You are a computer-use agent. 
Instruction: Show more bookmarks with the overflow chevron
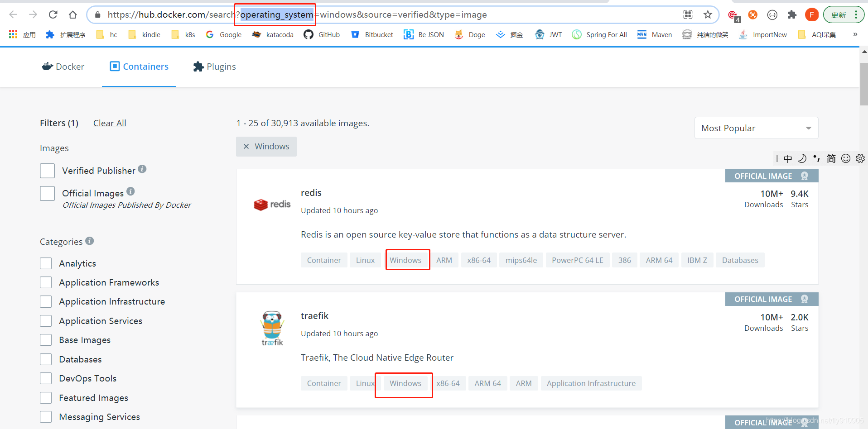855,34
